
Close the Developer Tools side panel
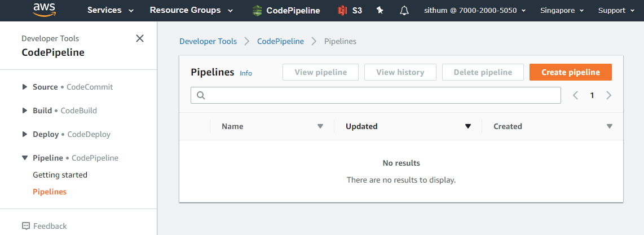(140, 38)
